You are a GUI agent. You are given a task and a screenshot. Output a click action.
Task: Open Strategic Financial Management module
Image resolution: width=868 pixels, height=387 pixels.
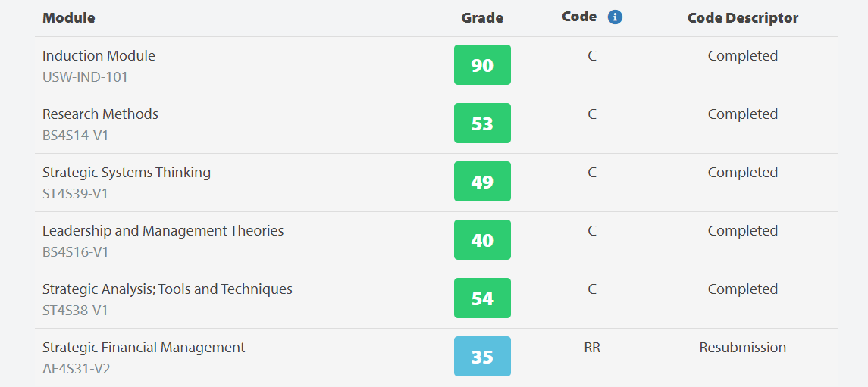(x=144, y=347)
